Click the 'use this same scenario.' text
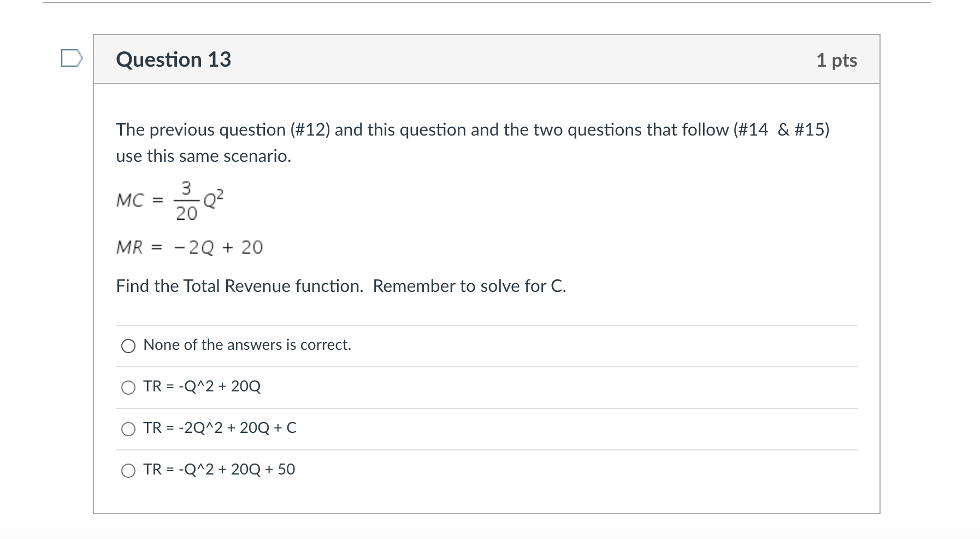 204,156
